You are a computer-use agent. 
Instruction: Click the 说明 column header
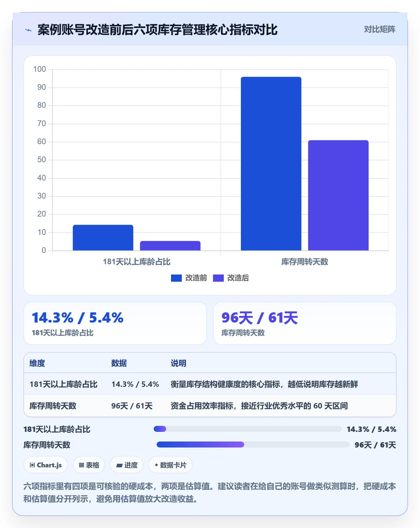pyautogui.click(x=178, y=363)
